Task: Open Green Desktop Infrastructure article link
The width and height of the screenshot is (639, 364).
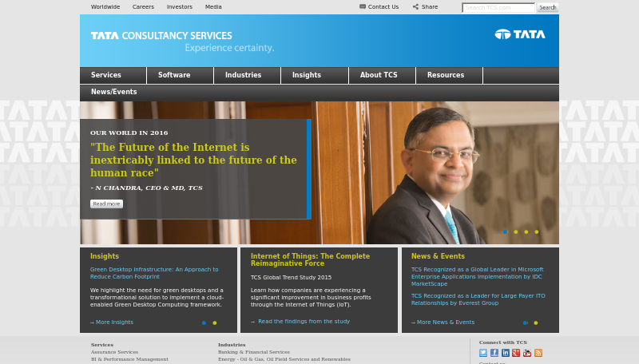Action: coord(154,273)
